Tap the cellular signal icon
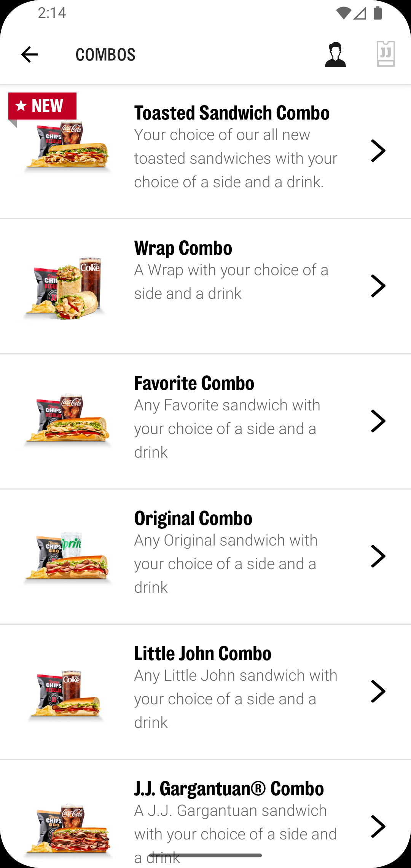 click(360, 13)
